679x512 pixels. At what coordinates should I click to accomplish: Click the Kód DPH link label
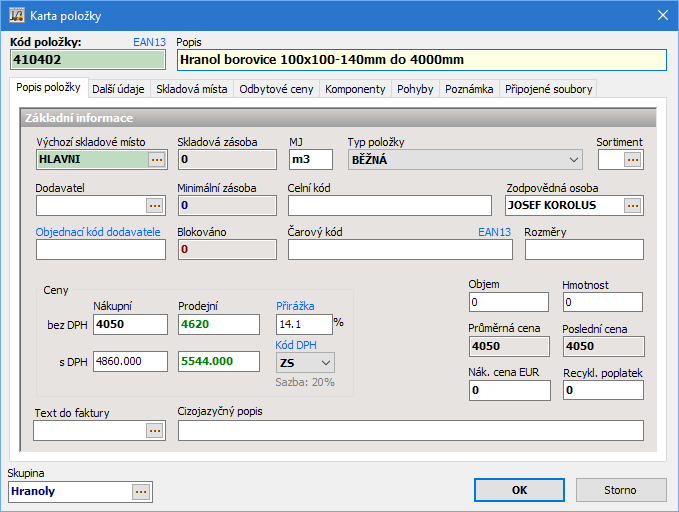coord(296,345)
